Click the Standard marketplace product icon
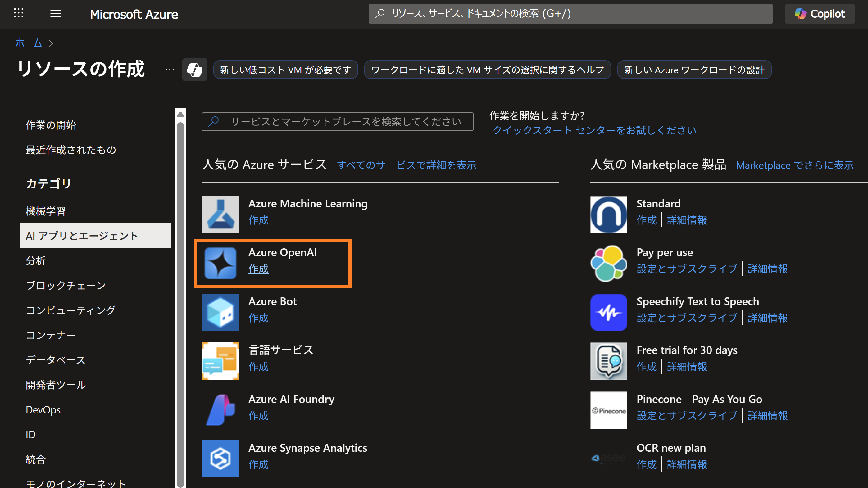 point(609,215)
